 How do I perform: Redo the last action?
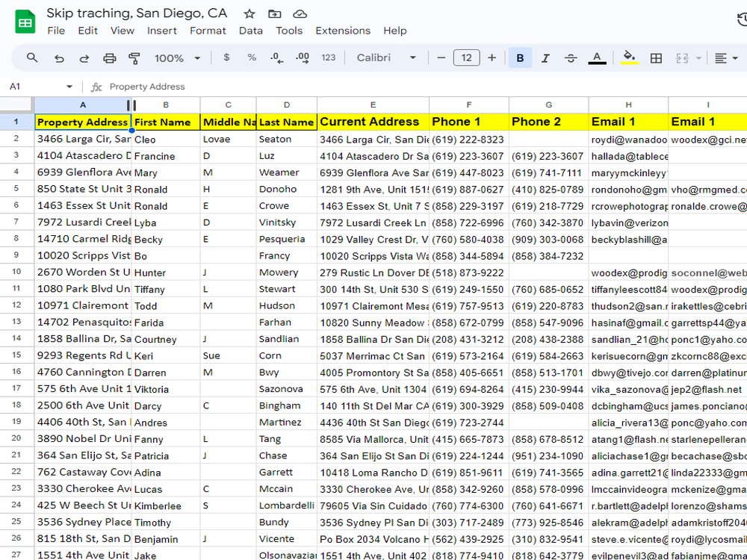coord(84,57)
